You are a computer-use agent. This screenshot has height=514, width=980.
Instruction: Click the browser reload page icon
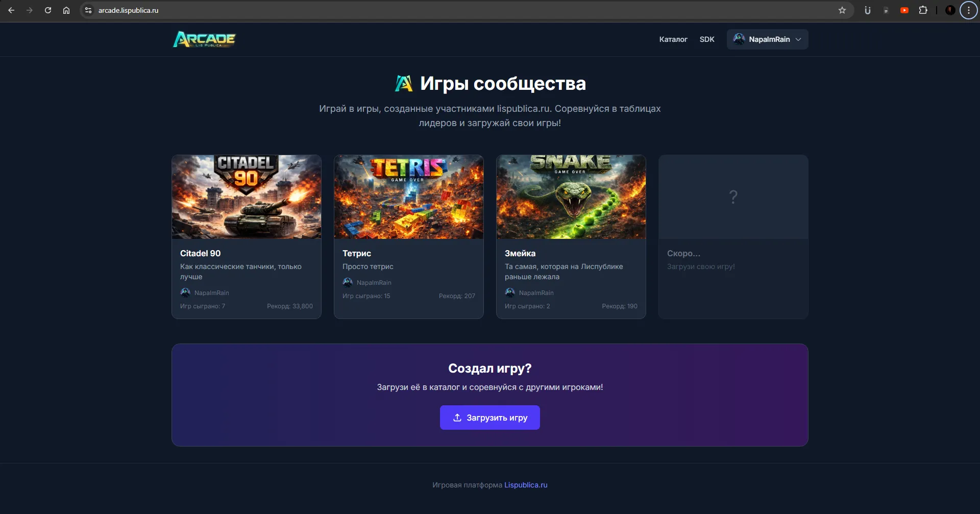pyautogui.click(x=48, y=10)
